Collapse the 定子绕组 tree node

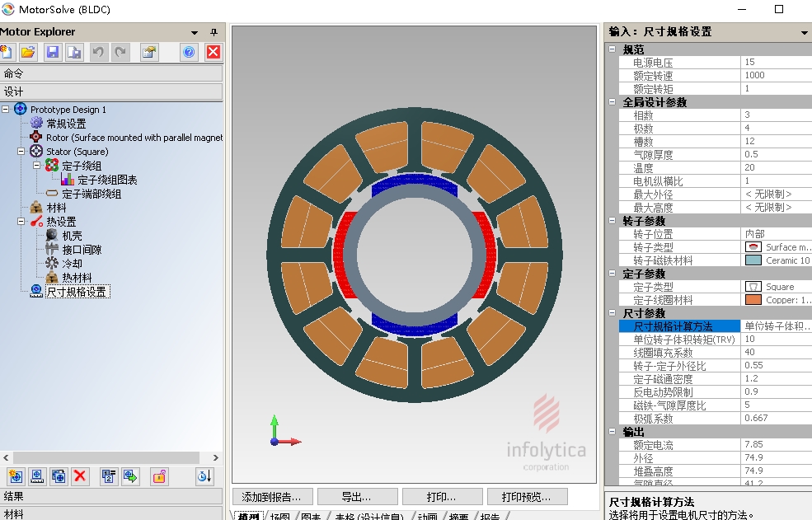coord(37,165)
